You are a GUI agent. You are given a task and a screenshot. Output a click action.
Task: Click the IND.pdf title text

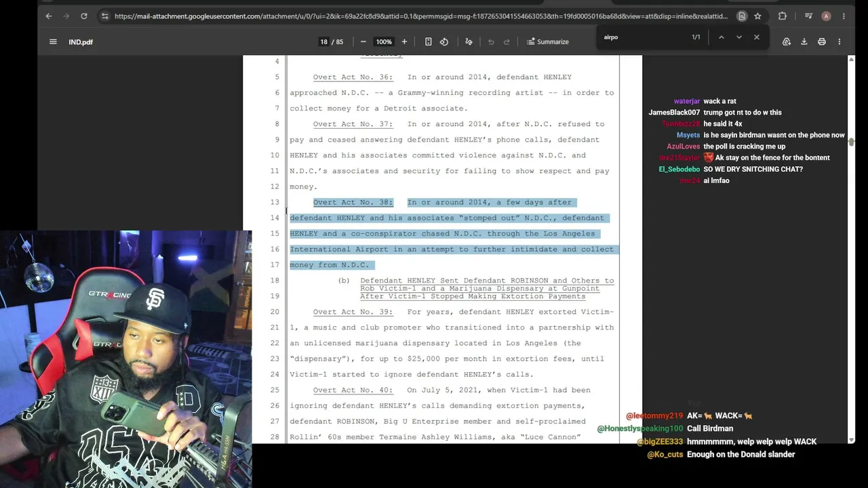click(x=81, y=42)
